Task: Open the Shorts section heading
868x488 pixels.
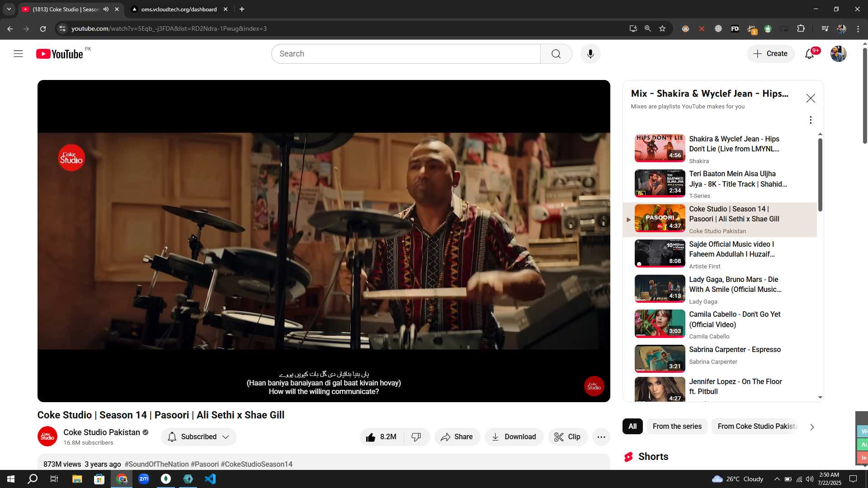Action: (653, 457)
